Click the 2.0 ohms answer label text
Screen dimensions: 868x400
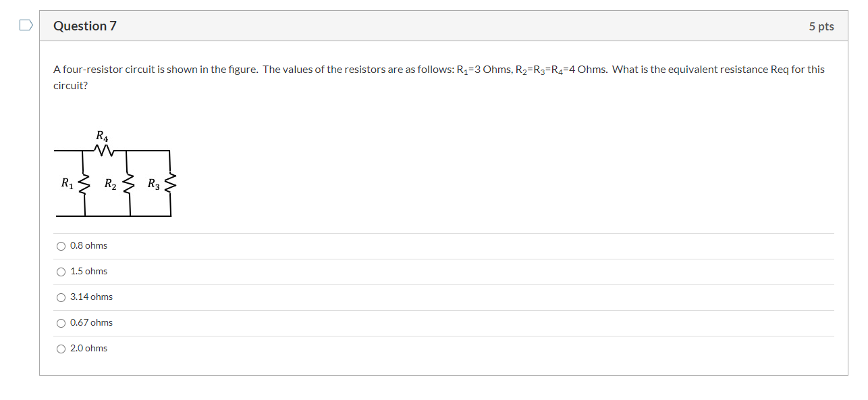[88, 349]
